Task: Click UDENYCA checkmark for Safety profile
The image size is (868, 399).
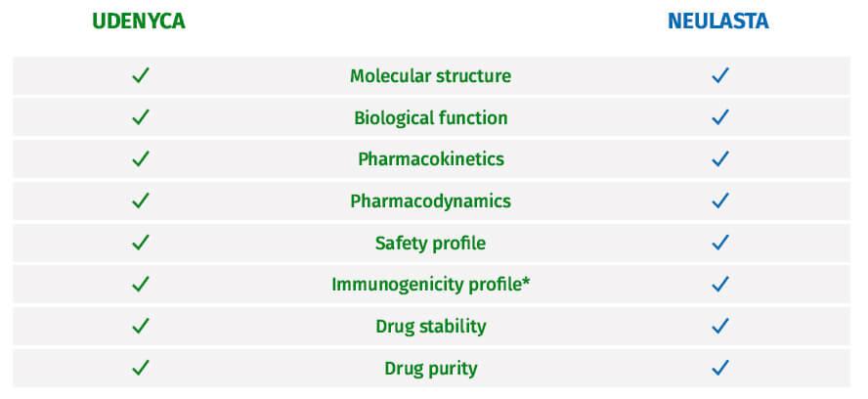Action: (140, 243)
